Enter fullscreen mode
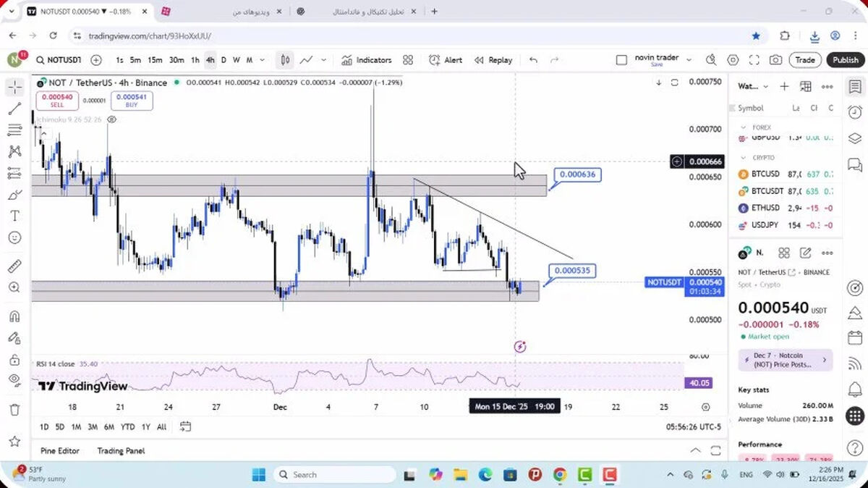The height and width of the screenshot is (488, 868). tap(754, 60)
